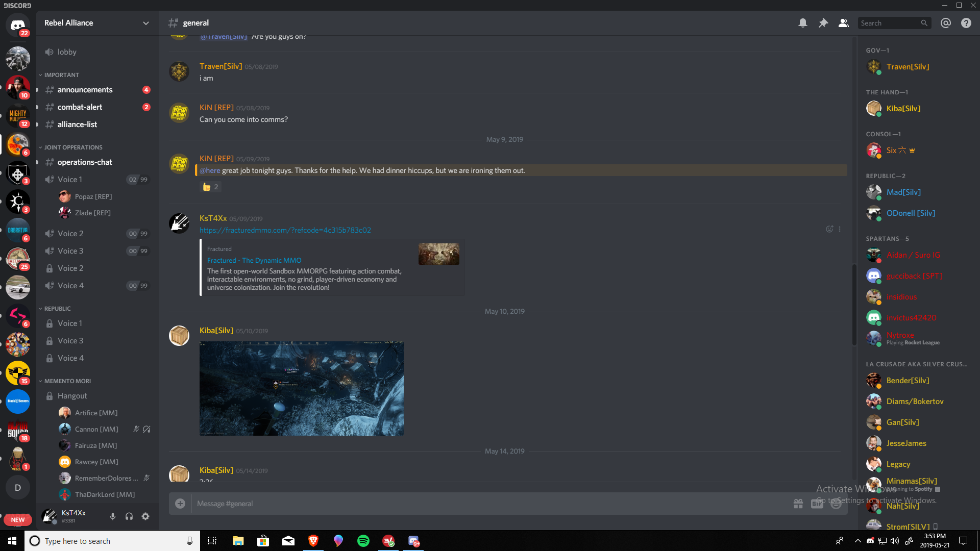The width and height of the screenshot is (980, 551).
Task: Open Spotify from the taskbar
Action: coord(363,541)
